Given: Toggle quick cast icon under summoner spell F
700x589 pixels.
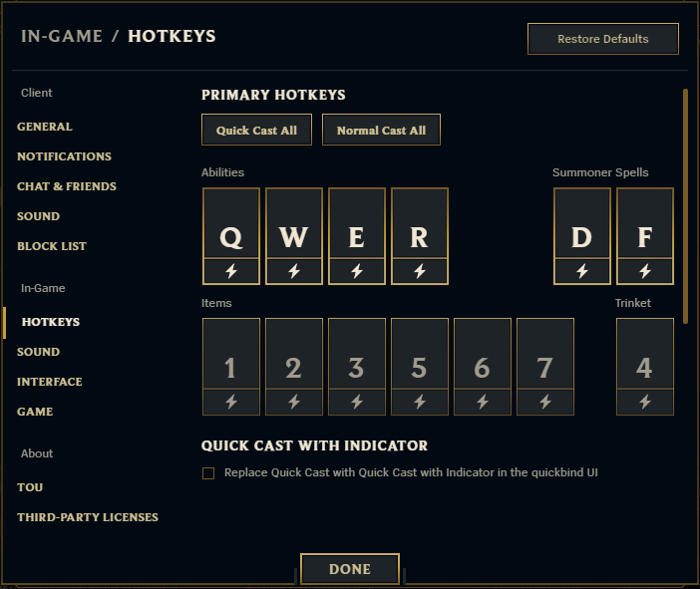Looking at the screenshot, I should pos(645,271).
